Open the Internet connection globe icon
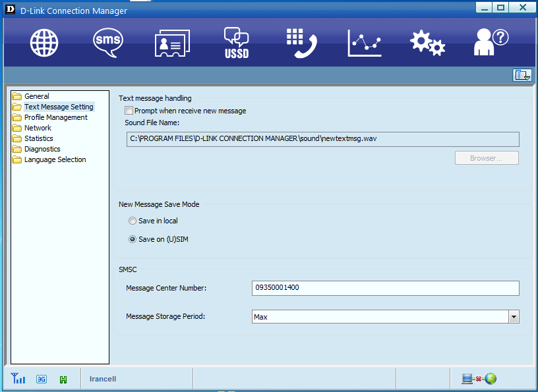This screenshot has height=392, width=538. 44,43
